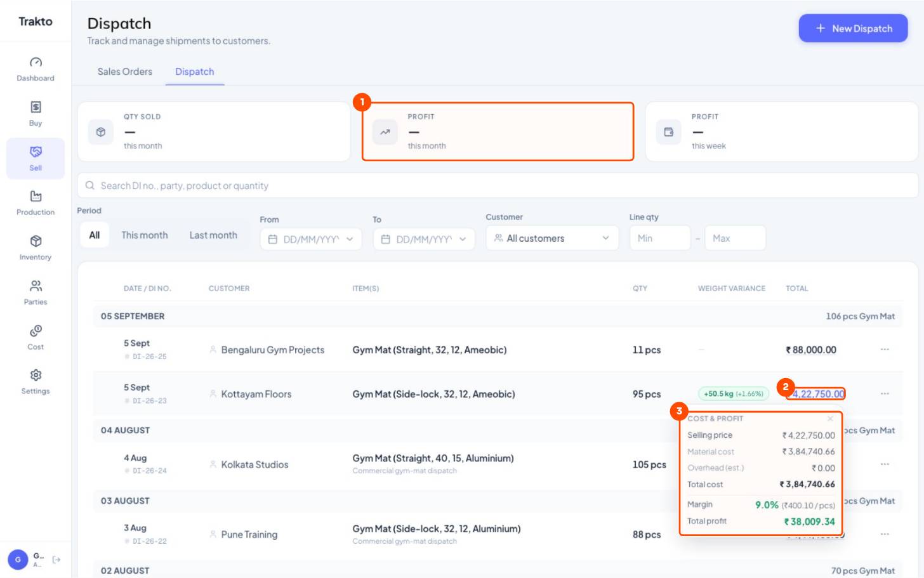Open the Cost coins icon

(36, 331)
